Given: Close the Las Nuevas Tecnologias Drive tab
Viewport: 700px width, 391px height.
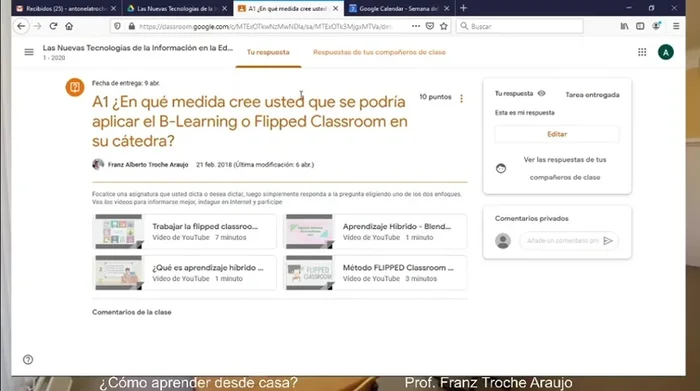Looking at the screenshot, I should click(x=224, y=8).
